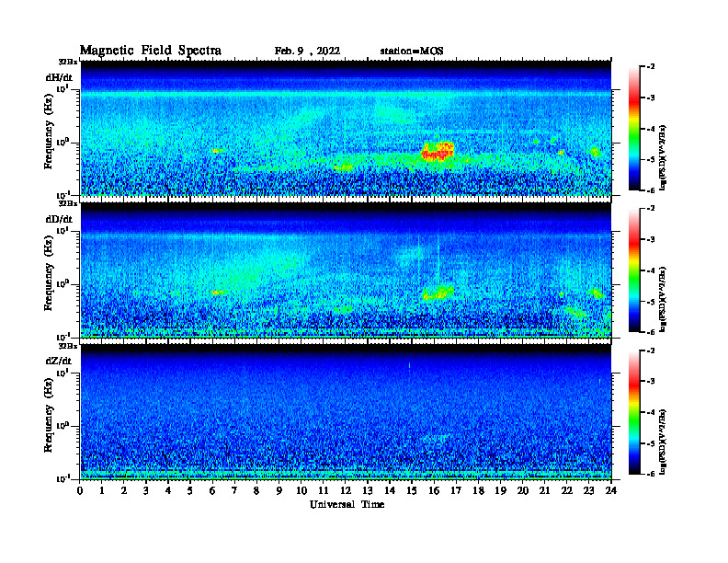Click hour tick label "10" on time axis
The image size is (728, 563).
301,491
